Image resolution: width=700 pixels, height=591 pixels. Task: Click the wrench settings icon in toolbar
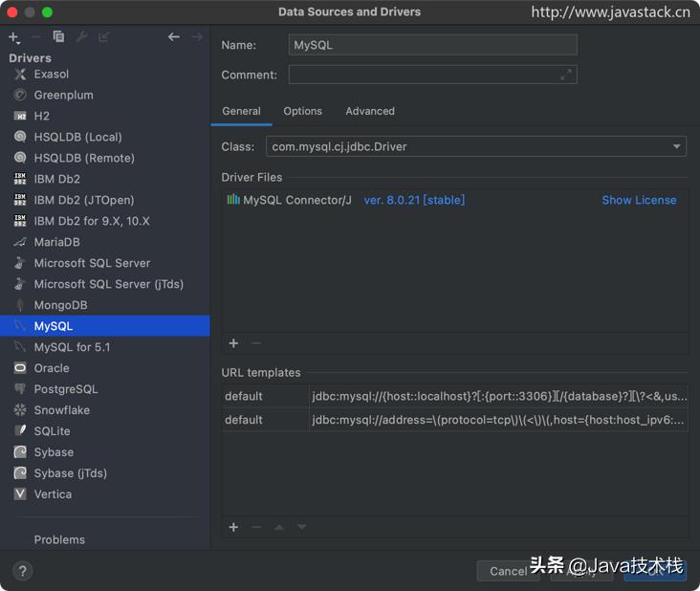(81, 36)
